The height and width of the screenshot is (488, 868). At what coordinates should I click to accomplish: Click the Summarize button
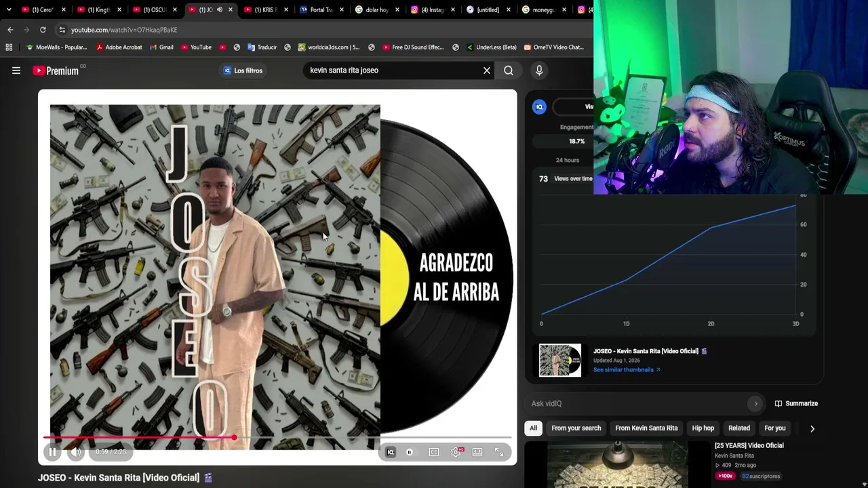tap(796, 403)
